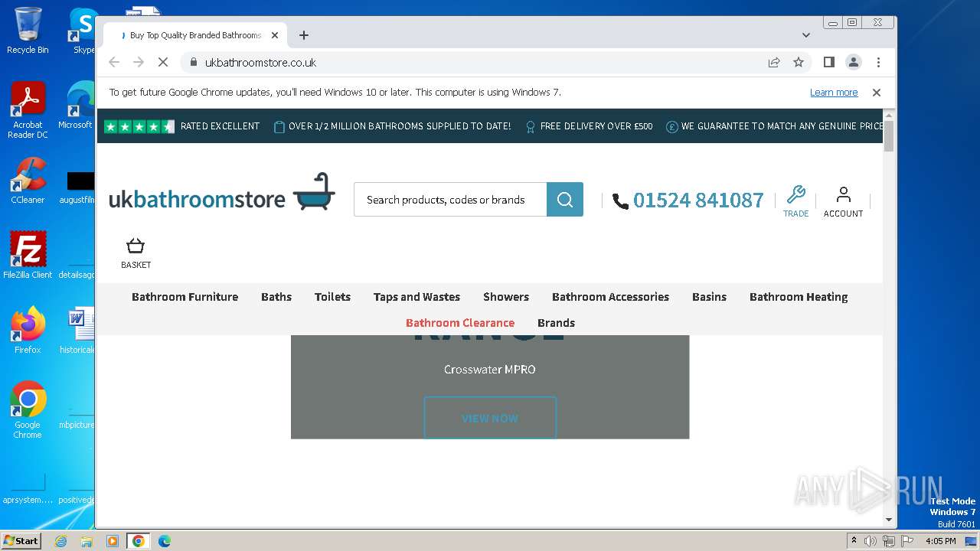Click the Chrome back arrow
Image resolution: width=980 pixels, height=551 pixels.
(114, 62)
